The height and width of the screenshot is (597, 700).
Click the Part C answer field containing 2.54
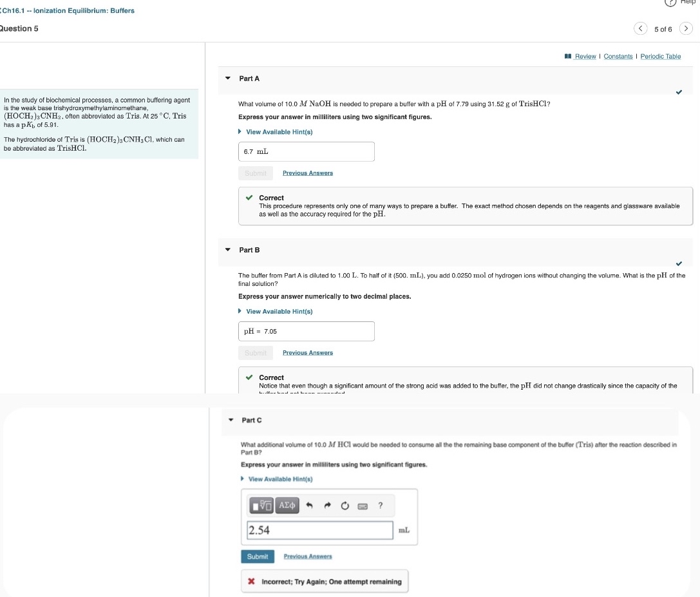(319, 530)
